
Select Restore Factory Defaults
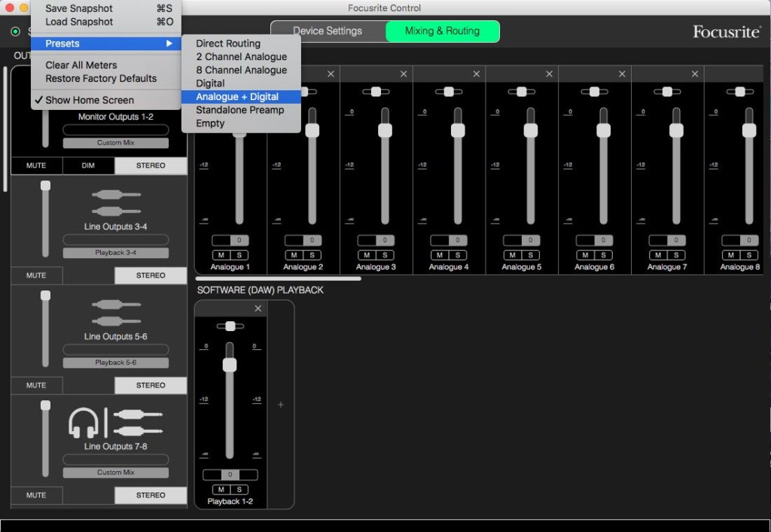tap(101, 78)
